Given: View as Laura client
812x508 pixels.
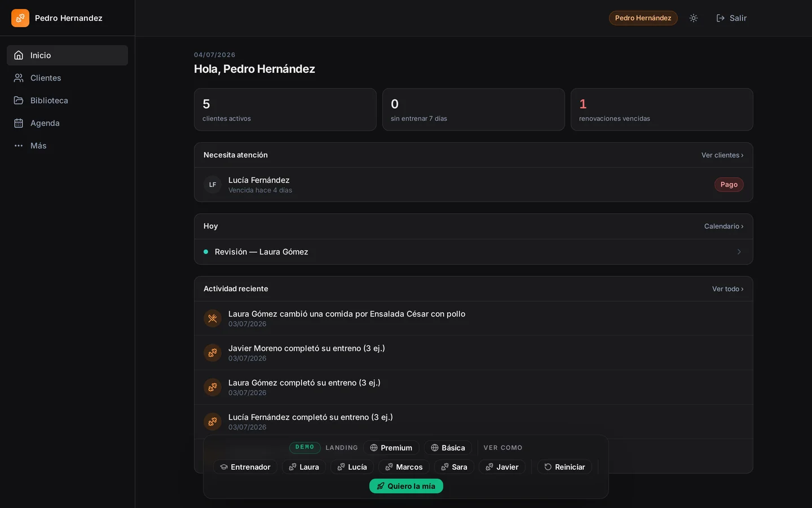Looking at the screenshot, I should (x=304, y=467).
